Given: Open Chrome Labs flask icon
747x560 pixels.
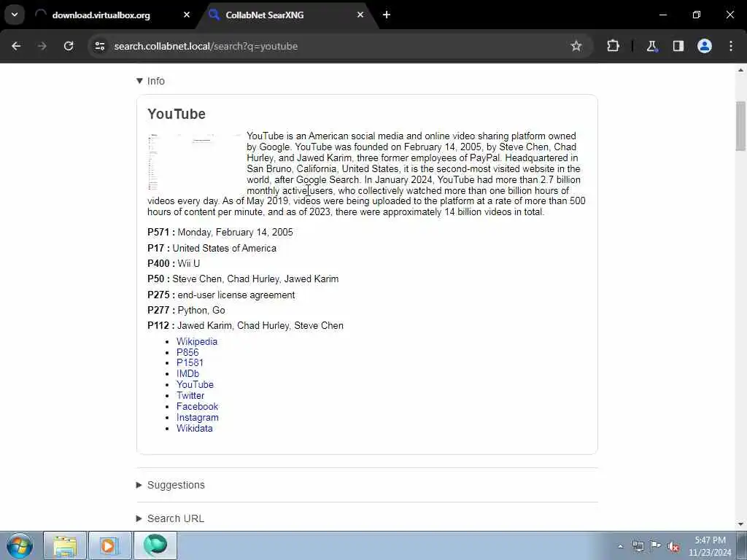Looking at the screenshot, I should (651, 46).
